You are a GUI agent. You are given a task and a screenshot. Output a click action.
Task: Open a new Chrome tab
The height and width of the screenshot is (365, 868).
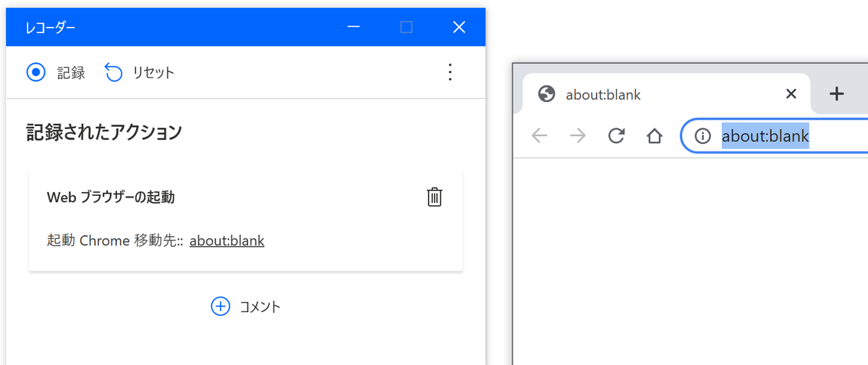click(x=837, y=93)
